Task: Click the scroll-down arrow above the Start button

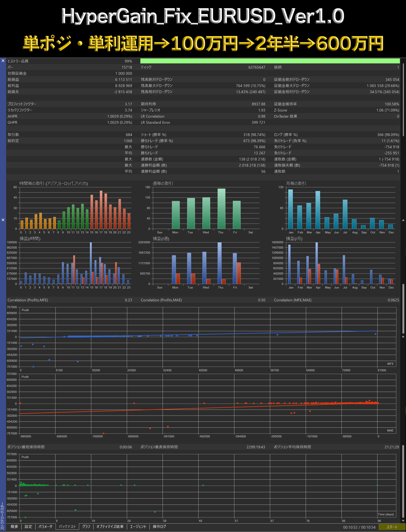Action: [x=403, y=521]
